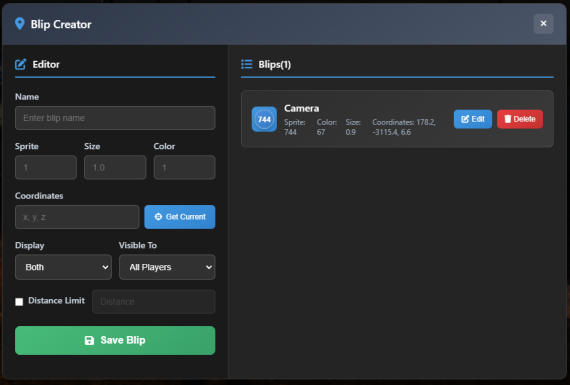
Task: Click the Blips list icon
Action: coord(246,64)
